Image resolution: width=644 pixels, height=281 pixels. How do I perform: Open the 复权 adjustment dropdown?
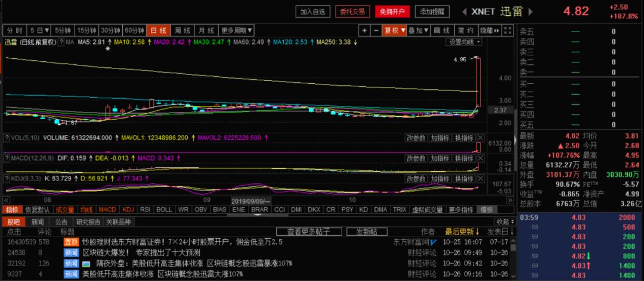pyautogui.click(x=394, y=30)
